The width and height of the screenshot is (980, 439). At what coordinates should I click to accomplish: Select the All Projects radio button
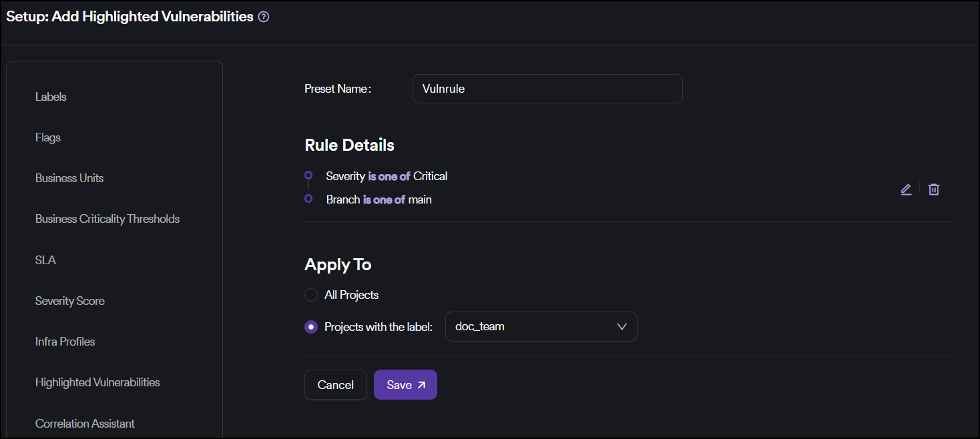pyautogui.click(x=311, y=295)
